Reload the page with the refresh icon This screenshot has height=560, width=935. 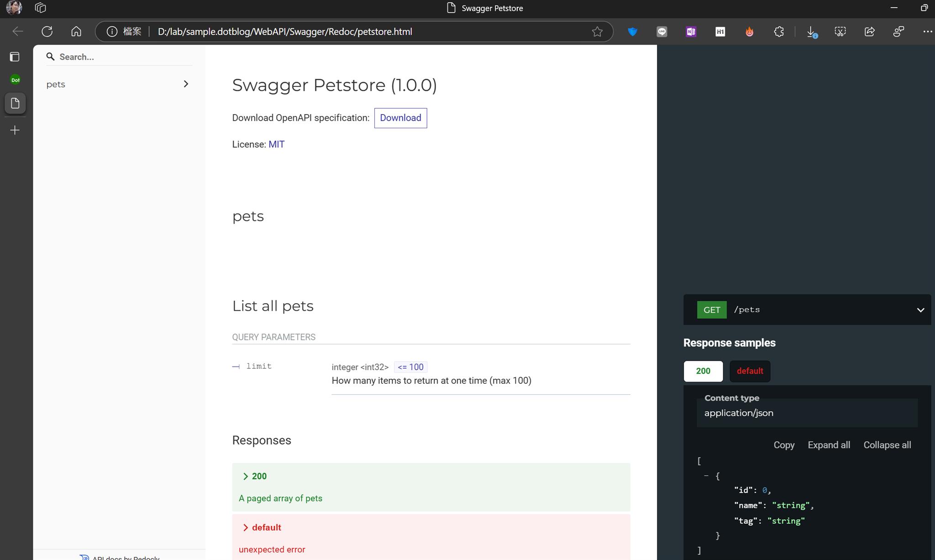47,31
